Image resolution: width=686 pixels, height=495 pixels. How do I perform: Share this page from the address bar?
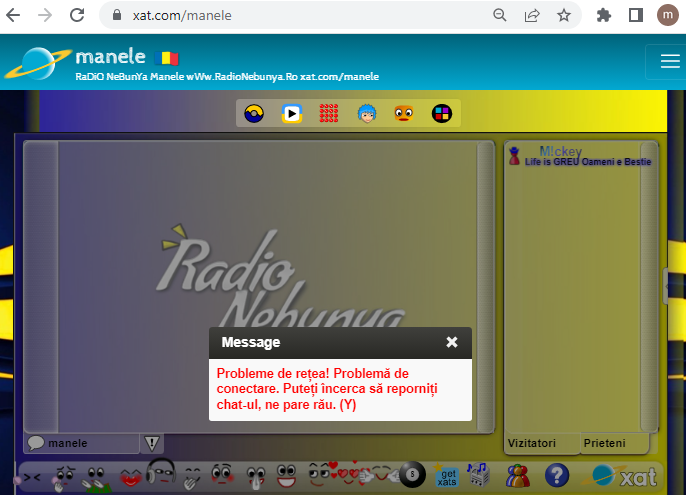pos(532,15)
